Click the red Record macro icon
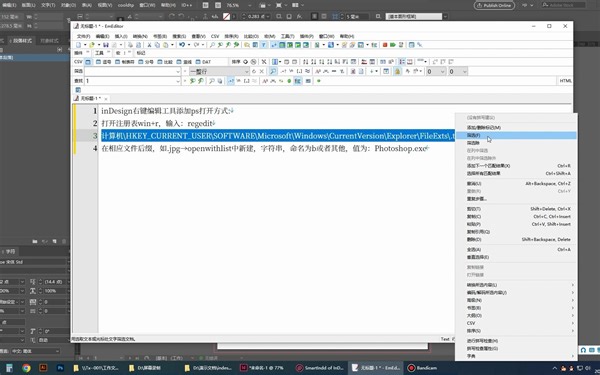The image size is (600, 375). (385, 45)
